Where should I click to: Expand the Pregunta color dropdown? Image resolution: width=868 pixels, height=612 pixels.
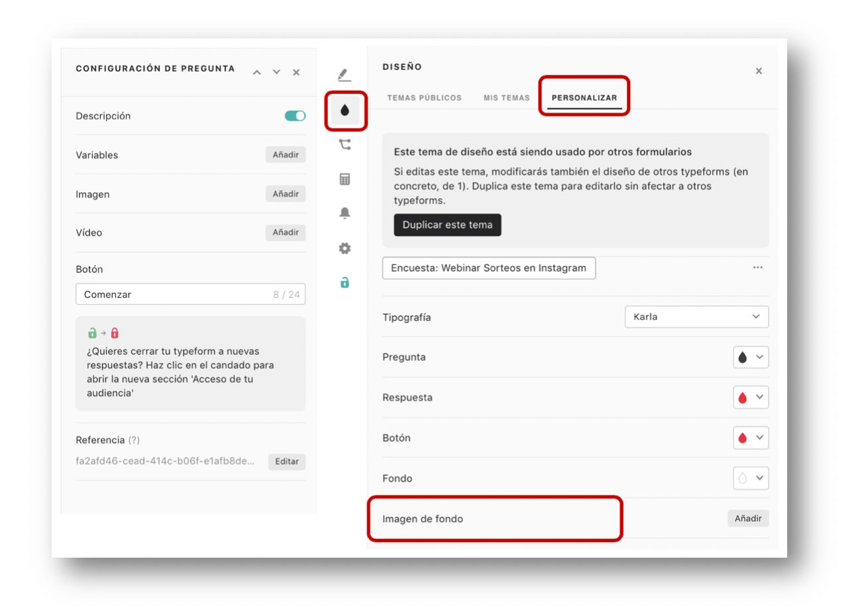pos(751,357)
